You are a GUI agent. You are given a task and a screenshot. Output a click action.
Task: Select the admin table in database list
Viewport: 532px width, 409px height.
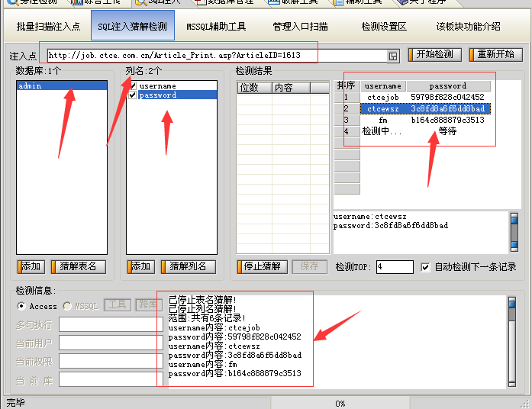pos(62,85)
